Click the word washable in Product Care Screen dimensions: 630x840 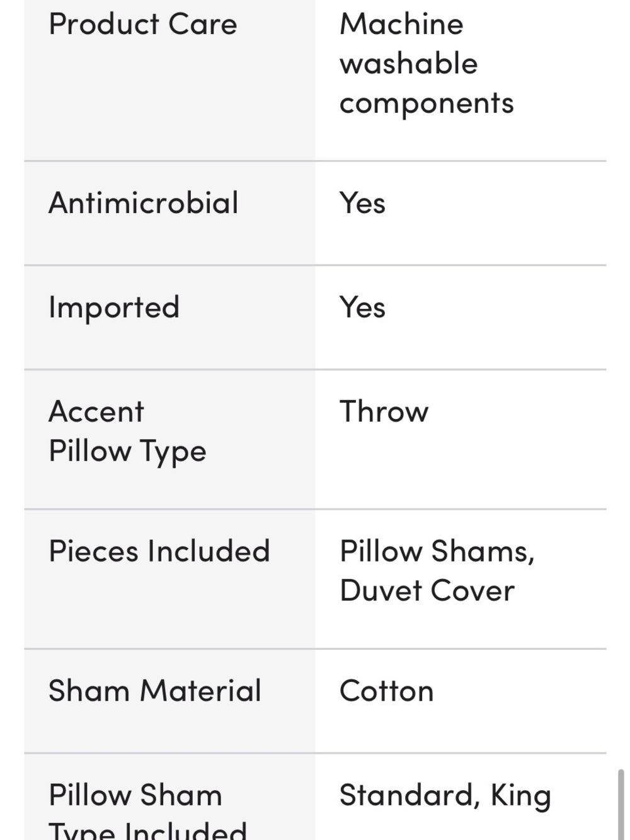coord(409,64)
